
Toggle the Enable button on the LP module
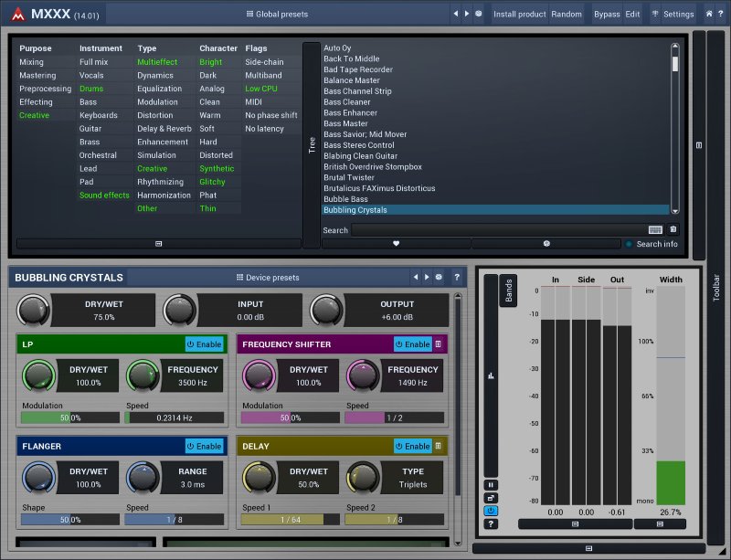(x=204, y=344)
